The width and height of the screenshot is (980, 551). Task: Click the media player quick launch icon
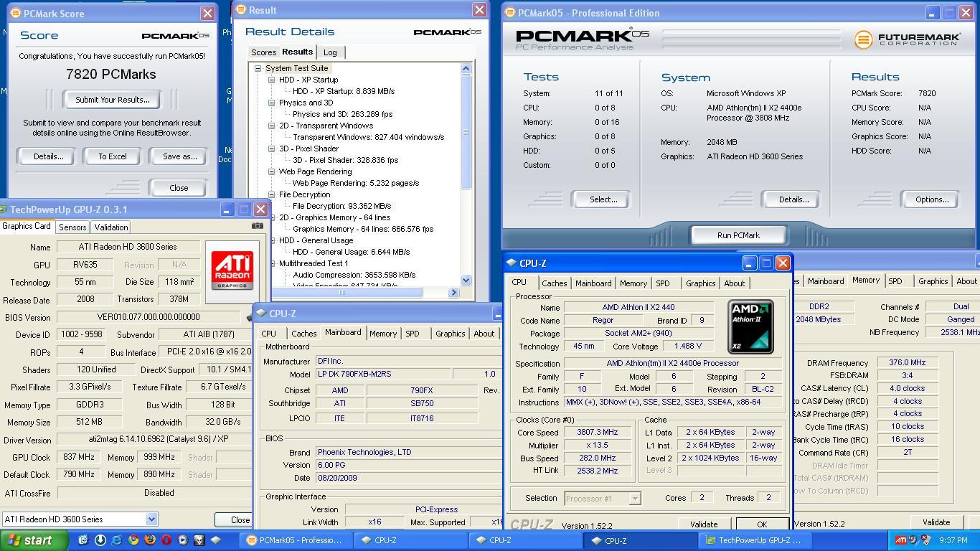pos(182,540)
